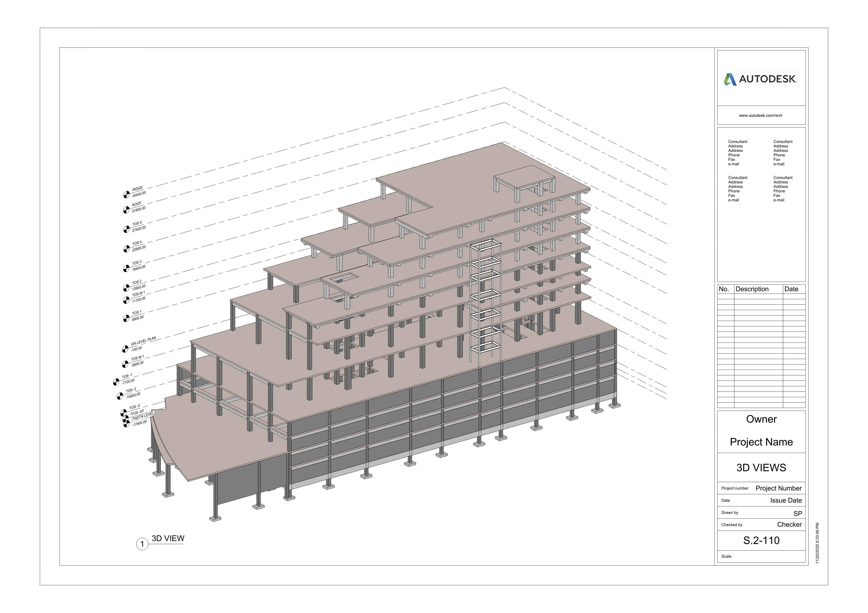This screenshot has height=613, width=868.
Task: Click the Project Number value field
Action: coord(778,488)
